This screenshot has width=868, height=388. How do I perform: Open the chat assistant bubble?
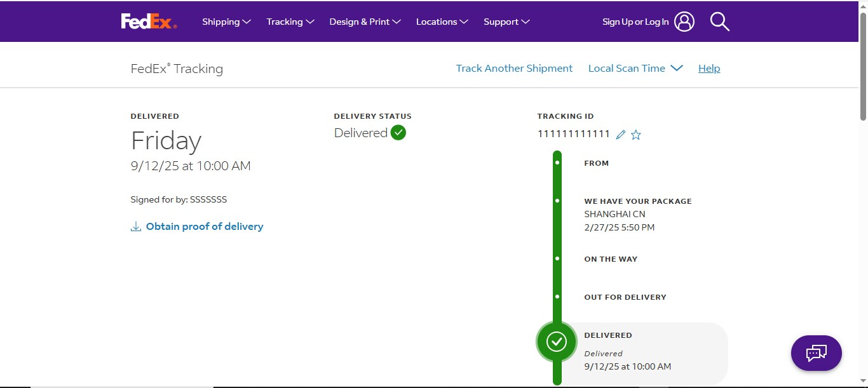(x=816, y=353)
